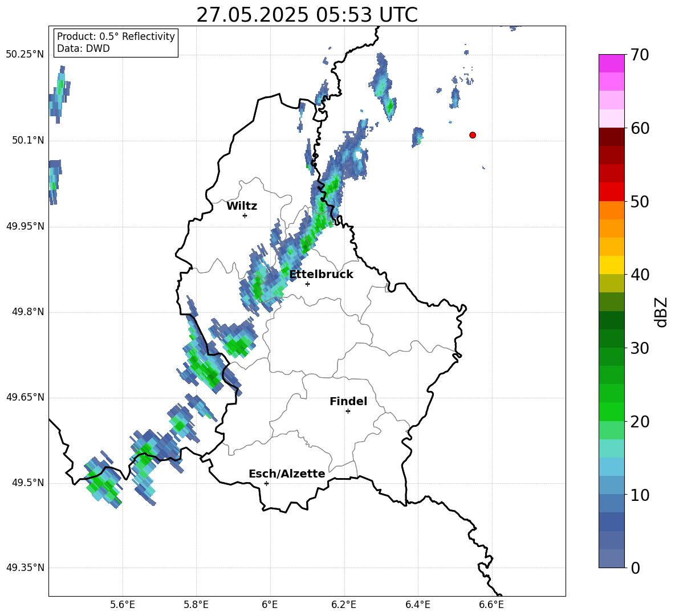Click the Findel station cross marker
675x616 pixels.
(348, 411)
